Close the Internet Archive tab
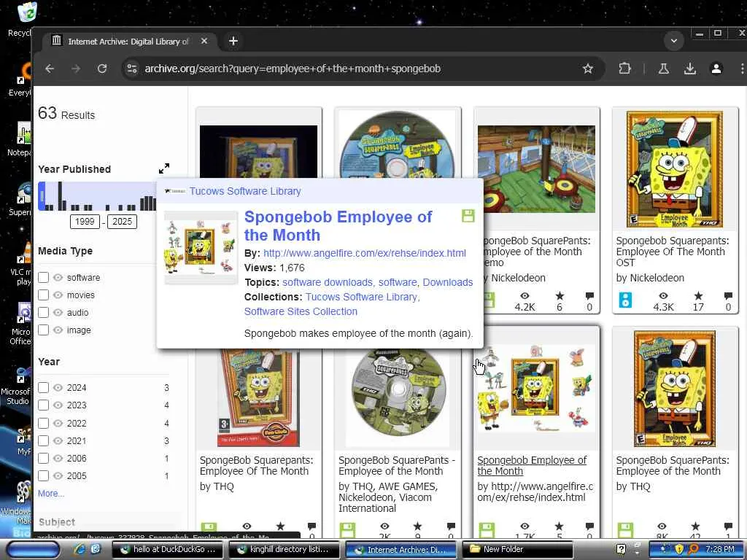747x560 pixels. (x=204, y=41)
